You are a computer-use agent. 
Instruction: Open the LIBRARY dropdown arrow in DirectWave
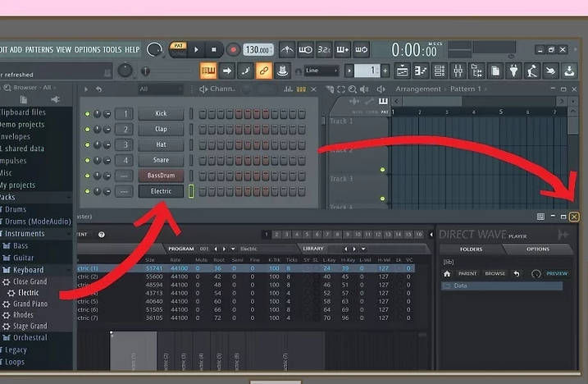click(x=363, y=249)
